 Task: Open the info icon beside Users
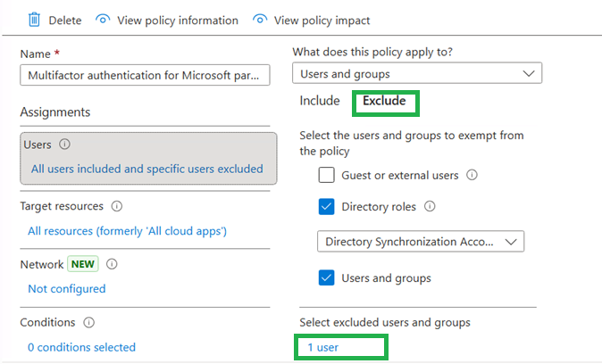click(64, 145)
